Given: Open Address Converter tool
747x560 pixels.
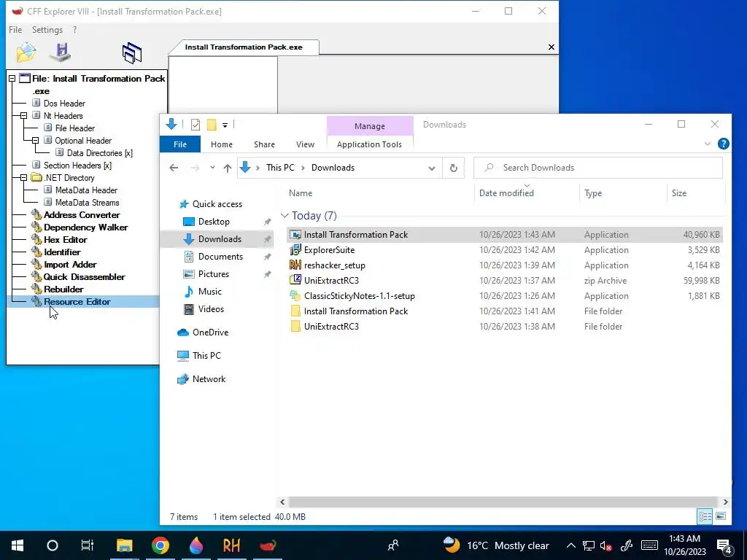Looking at the screenshot, I should (82, 215).
